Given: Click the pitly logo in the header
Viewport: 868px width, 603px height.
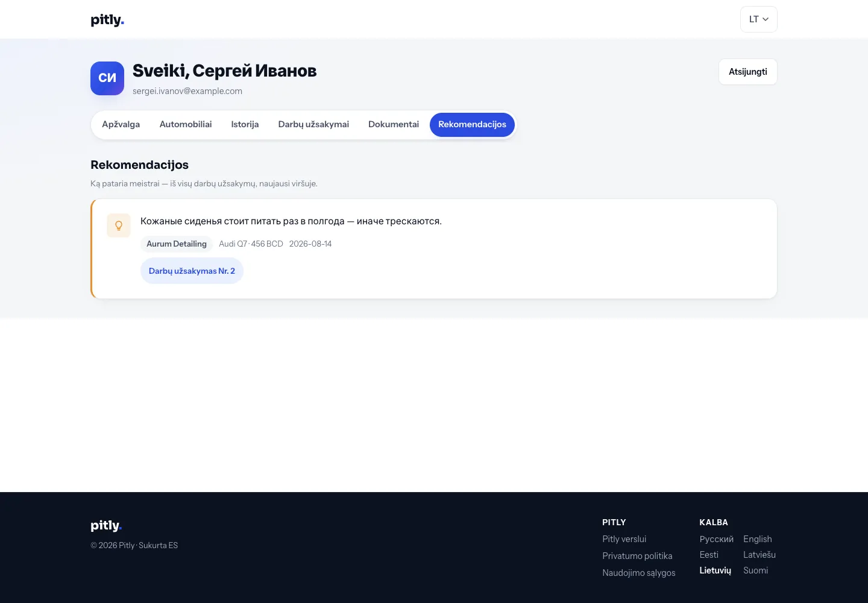Looking at the screenshot, I should (x=107, y=20).
